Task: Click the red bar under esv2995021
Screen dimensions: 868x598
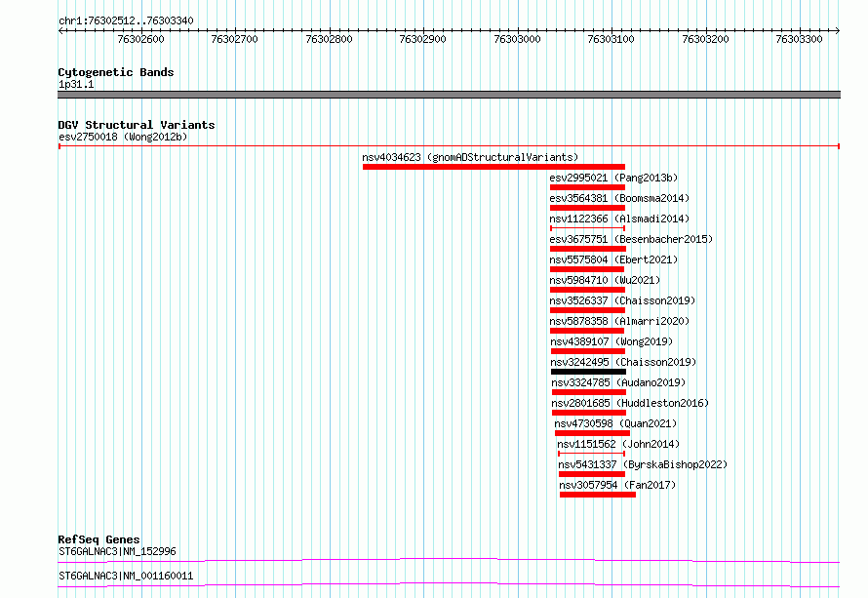Action: coord(587,187)
